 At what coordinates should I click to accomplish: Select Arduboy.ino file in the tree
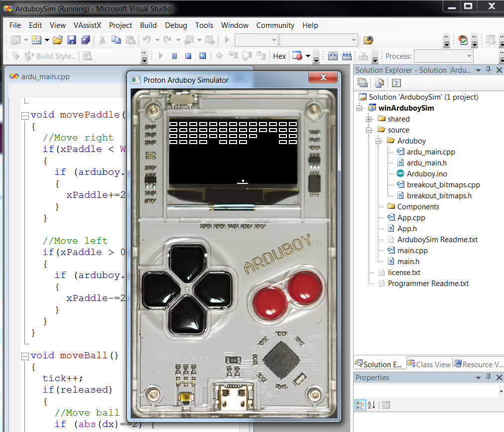426,174
